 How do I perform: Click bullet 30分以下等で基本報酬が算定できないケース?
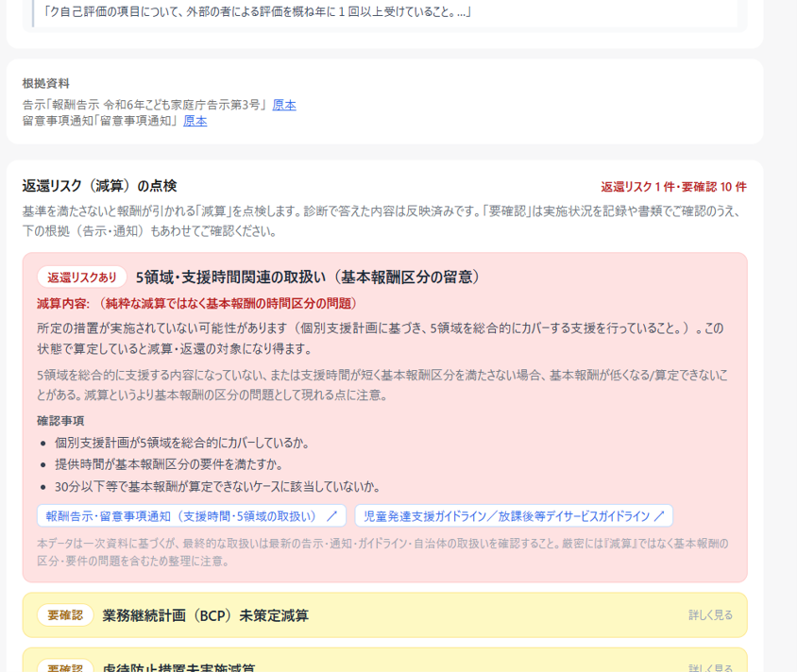pyautogui.click(x=217, y=487)
